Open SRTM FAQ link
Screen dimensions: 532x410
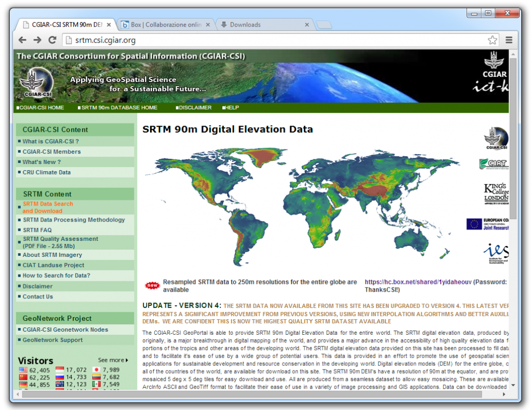tap(37, 230)
